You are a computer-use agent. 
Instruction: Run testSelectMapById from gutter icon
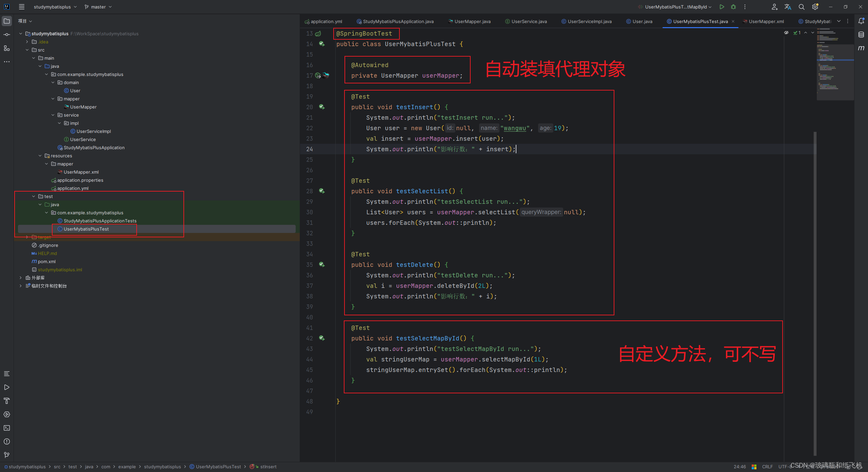pos(322,338)
